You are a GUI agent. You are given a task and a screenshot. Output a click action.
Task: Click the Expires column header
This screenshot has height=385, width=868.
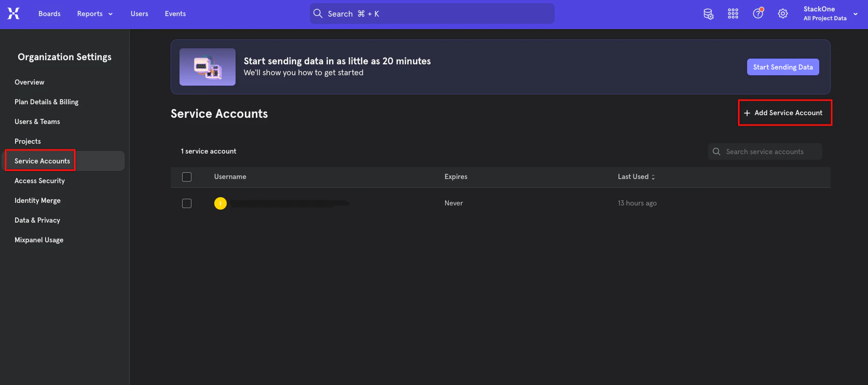[x=456, y=177]
